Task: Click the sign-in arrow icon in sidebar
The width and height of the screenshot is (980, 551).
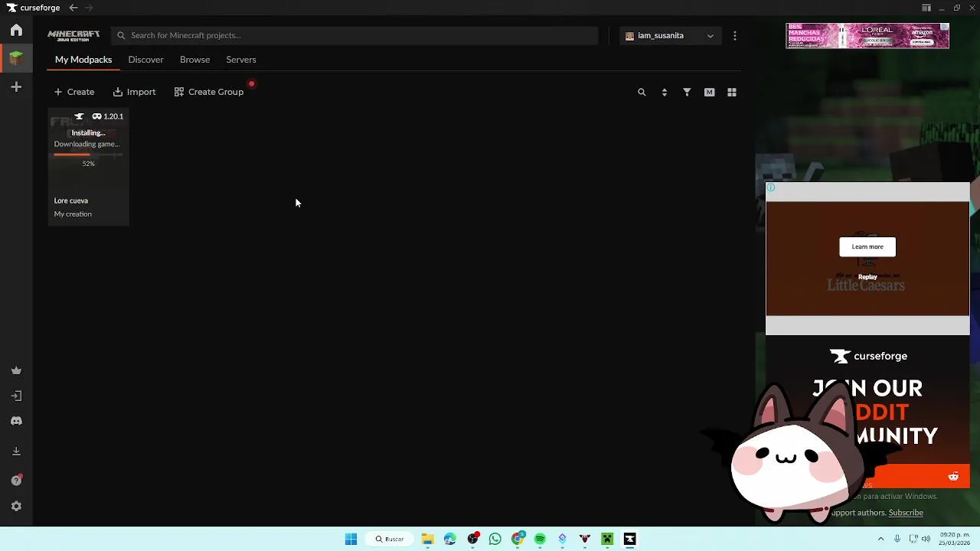Action: (16, 396)
